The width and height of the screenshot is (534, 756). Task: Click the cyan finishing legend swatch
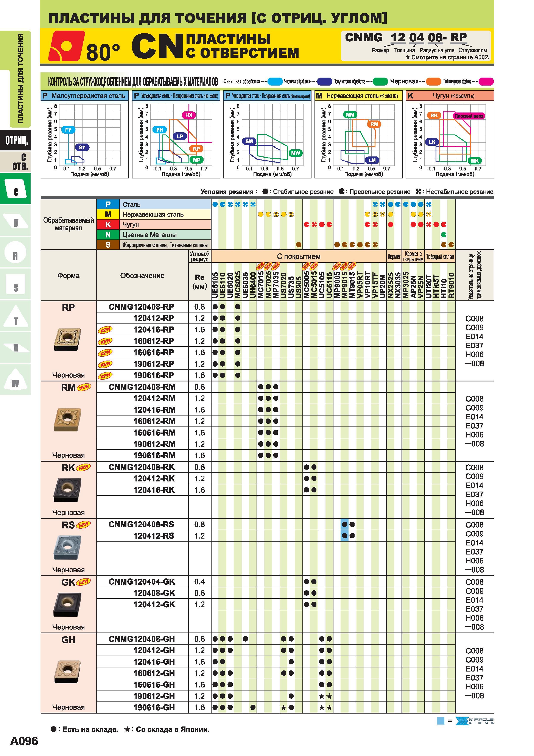(275, 81)
